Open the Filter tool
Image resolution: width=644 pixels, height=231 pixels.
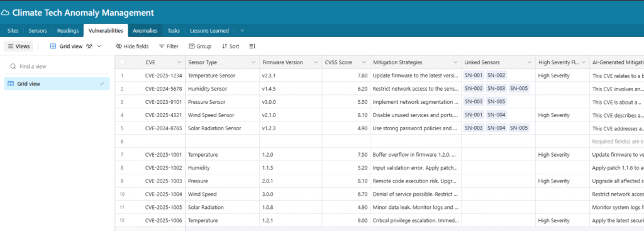pos(169,47)
